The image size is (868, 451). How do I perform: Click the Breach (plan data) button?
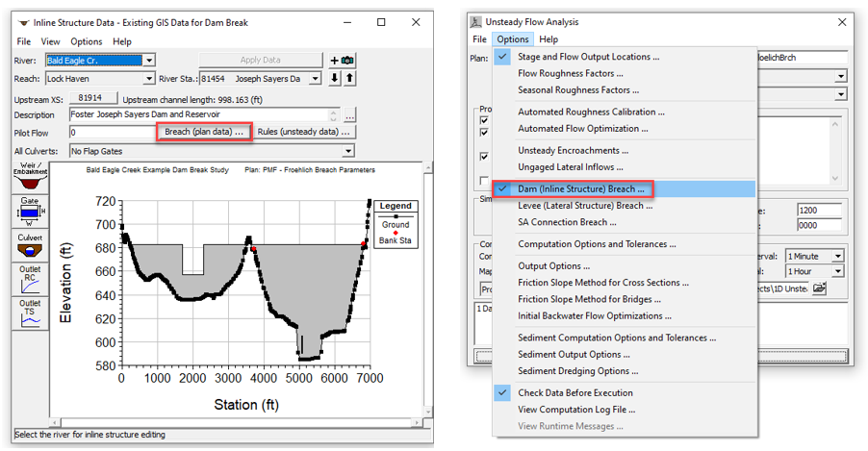204,132
